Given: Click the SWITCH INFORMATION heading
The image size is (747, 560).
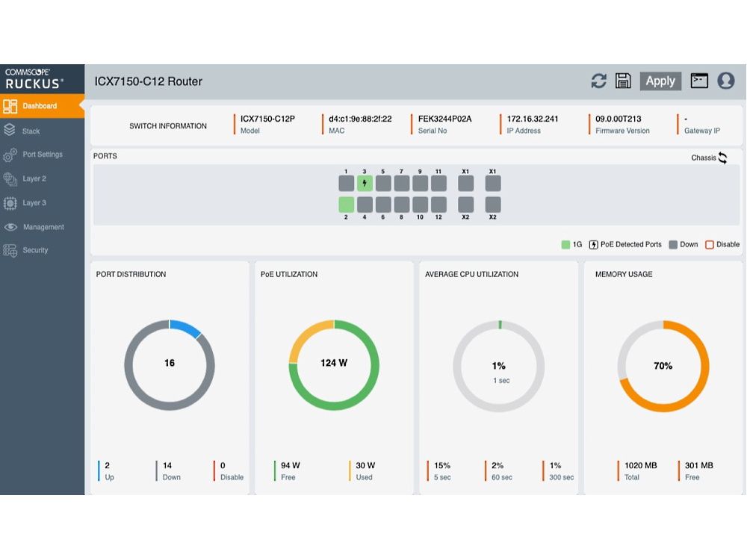Looking at the screenshot, I should [x=167, y=126].
